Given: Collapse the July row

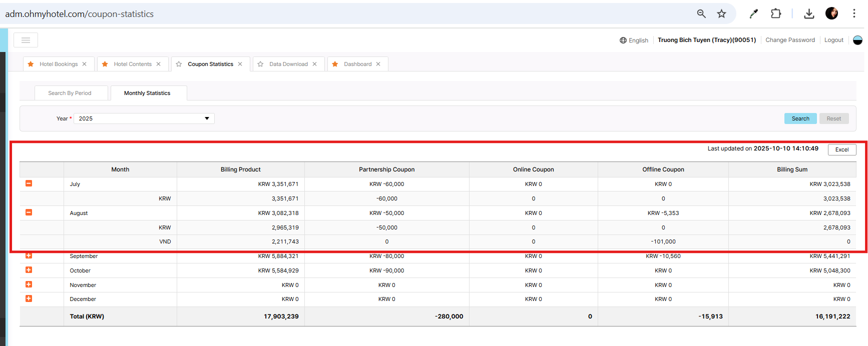Looking at the screenshot, I should tap(29, 183).
